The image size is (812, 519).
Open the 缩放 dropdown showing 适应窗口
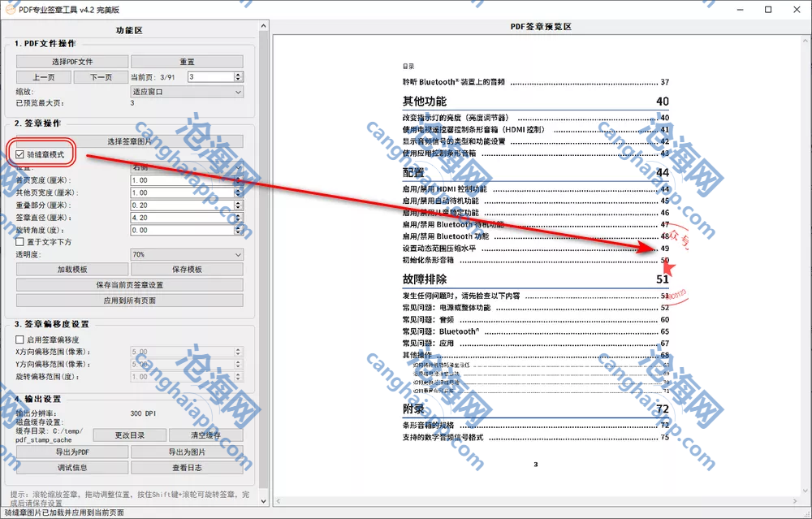[186, 92]
